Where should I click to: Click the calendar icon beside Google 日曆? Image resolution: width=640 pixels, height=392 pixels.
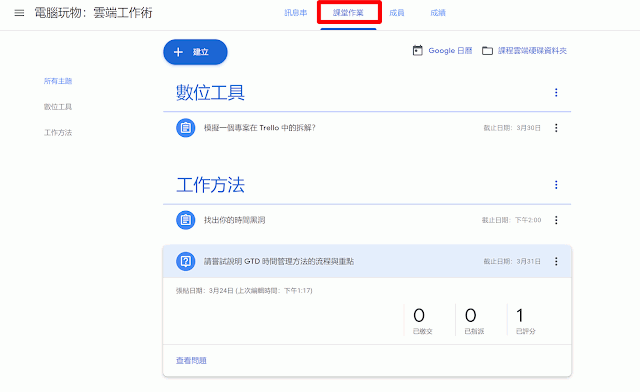click(x=418, y=51)
